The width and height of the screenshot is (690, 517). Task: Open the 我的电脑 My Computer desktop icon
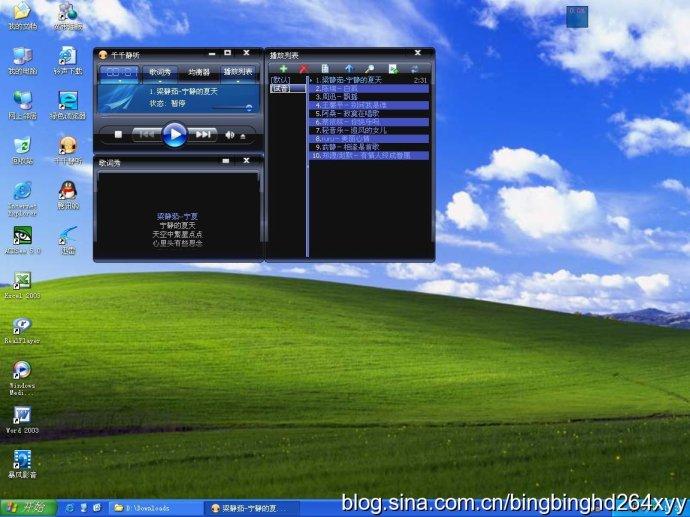tap(22, 61)
